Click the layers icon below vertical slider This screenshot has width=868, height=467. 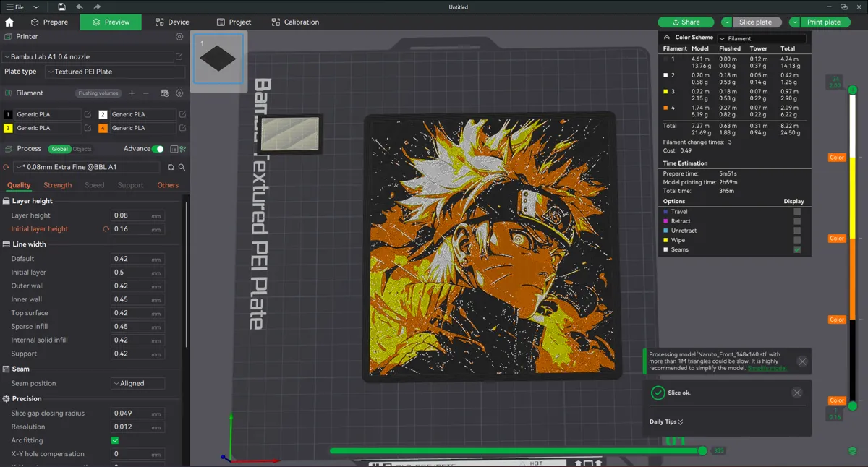pos(852,451)
